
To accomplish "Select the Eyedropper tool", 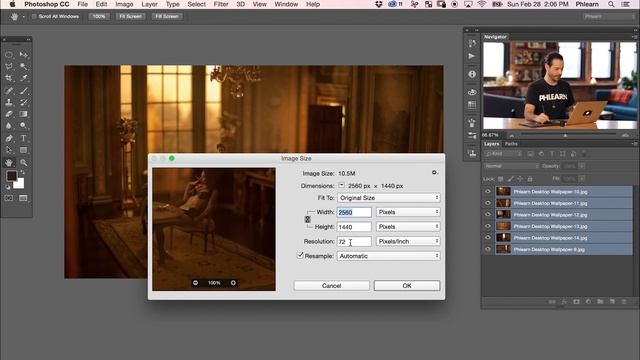I will coord(23,78).
